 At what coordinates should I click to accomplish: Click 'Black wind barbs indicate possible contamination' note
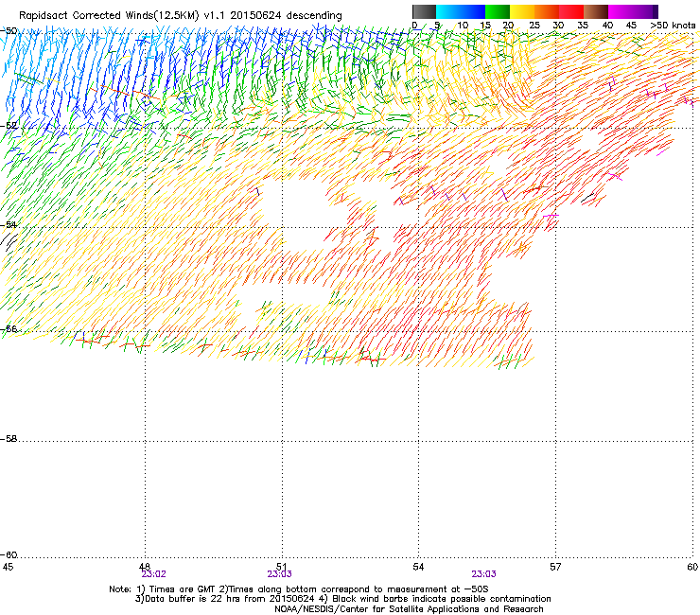coord(442,599)
